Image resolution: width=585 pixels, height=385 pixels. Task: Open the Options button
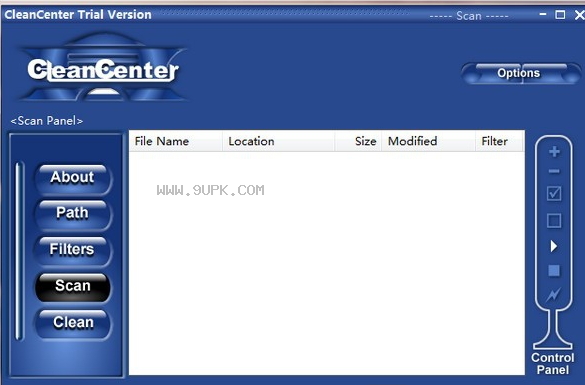(520, 73)
